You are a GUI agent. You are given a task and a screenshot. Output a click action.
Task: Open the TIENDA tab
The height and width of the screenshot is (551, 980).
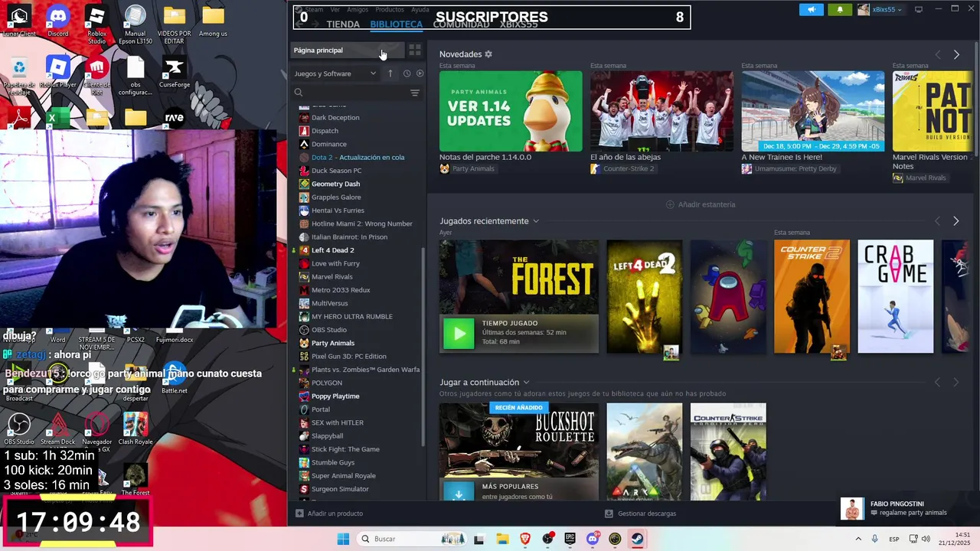coord(343,24)
